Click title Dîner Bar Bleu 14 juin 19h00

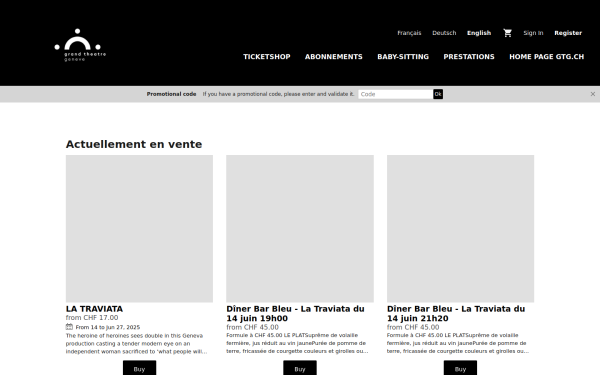[295, 313]
